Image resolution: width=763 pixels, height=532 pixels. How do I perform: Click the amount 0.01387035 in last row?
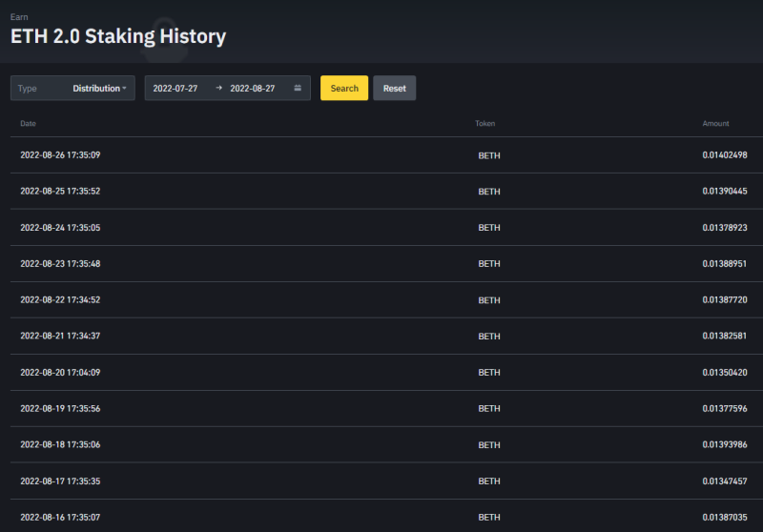coord(725,518)
